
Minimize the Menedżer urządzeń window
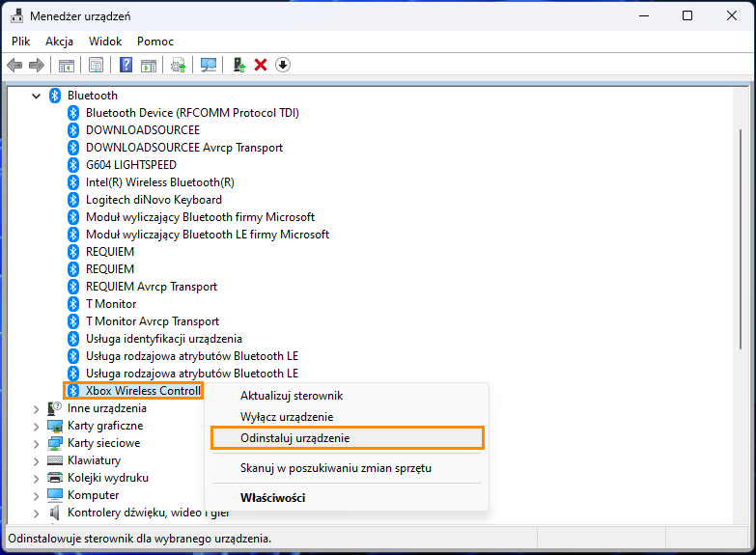coord(644,15)
